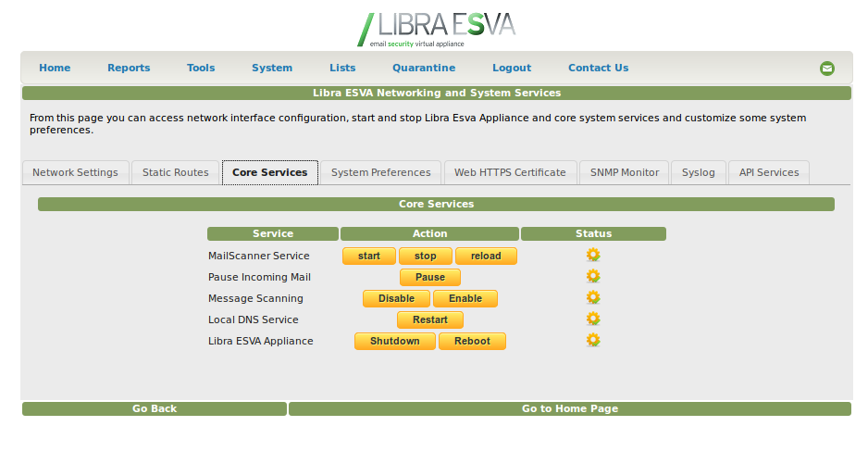Click the Pause Incoming Mail status gear icon
The image size is (868, 451).
(593, 276)
